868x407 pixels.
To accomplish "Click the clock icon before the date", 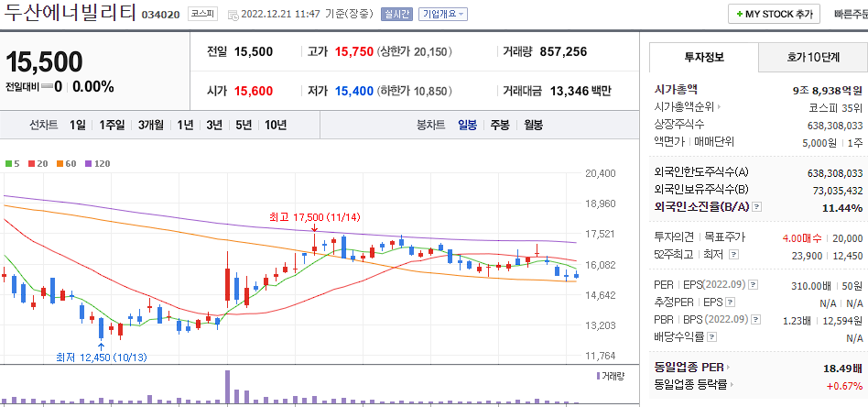I will pyautogui.click(x=233, y=15).
